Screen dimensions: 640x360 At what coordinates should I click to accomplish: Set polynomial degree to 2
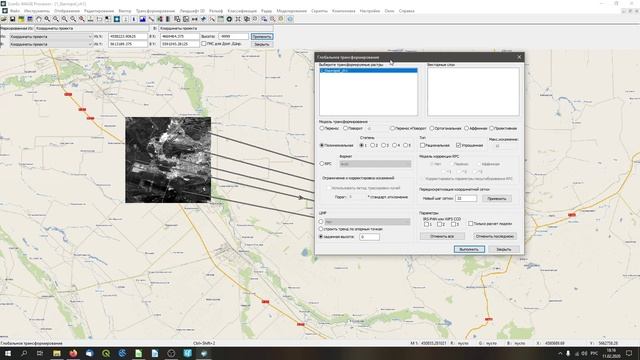click(x=373, y=145)
